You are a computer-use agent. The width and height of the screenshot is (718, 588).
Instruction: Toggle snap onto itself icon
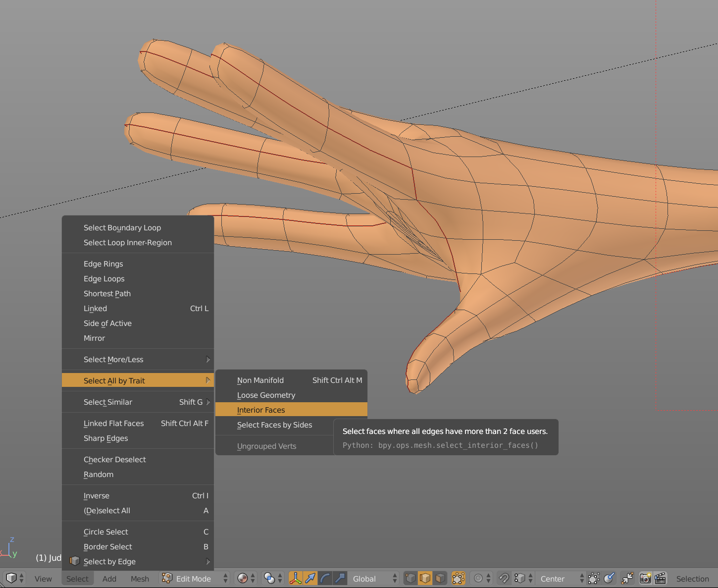(x=594, y=578)
